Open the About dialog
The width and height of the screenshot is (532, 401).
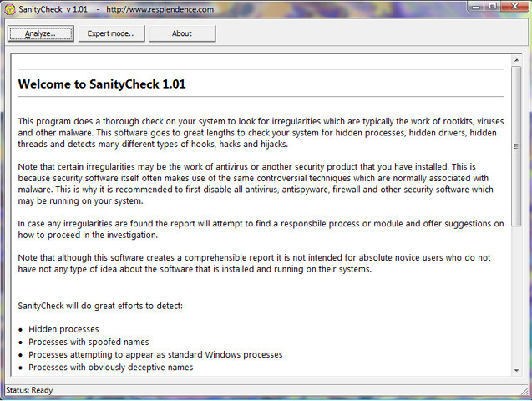pyautogui.click(x=182, y=33)
